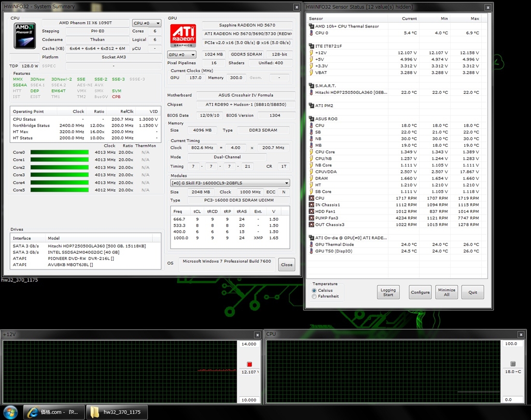Select the Fahrenheit temperature option

(314, 296)
